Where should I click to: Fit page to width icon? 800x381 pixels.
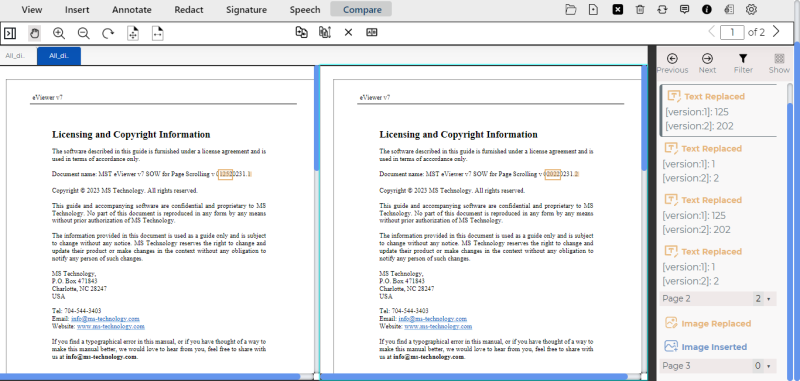(158, 34)
